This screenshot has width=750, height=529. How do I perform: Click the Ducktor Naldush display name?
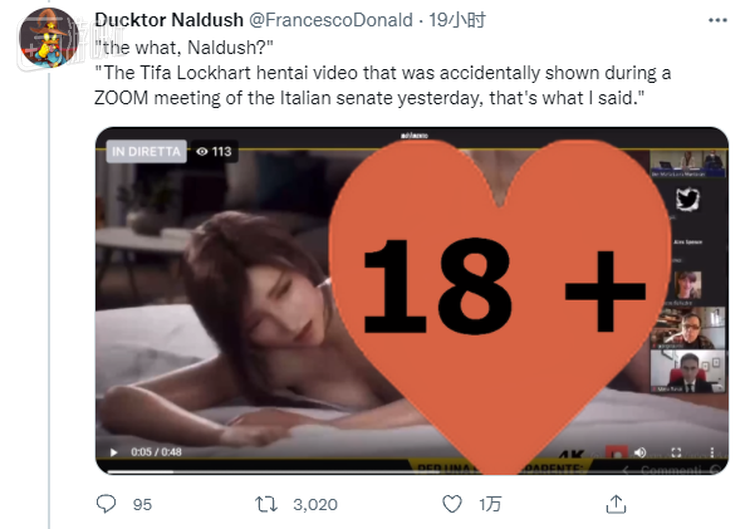[x=165, y=21]
